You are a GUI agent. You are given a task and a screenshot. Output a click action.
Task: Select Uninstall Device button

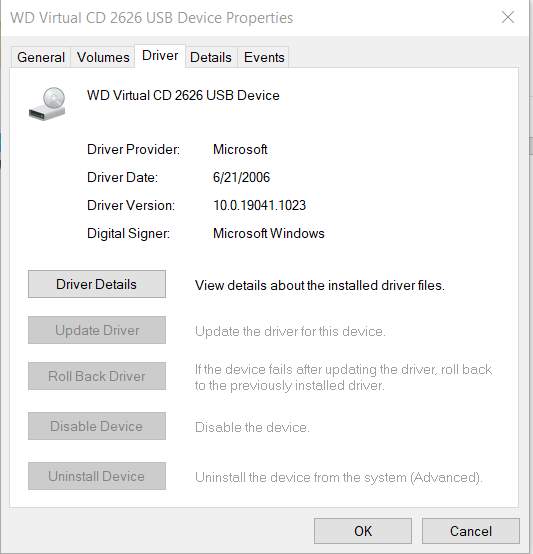pos(97,476)
